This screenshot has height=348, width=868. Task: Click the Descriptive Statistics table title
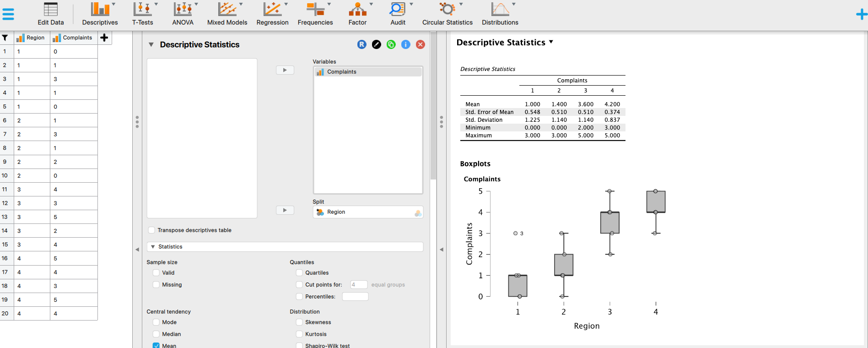(488, 69)
